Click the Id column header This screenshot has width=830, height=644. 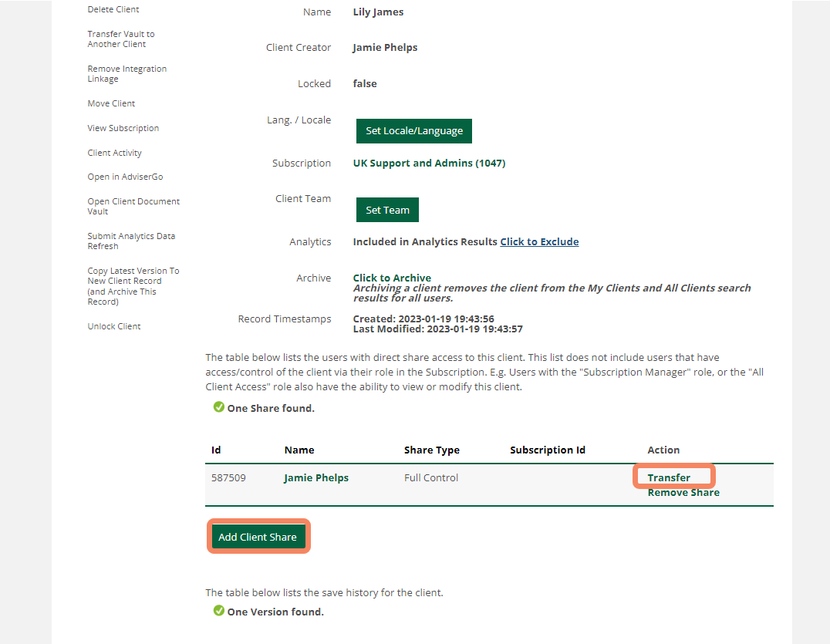tap(216, 450)
